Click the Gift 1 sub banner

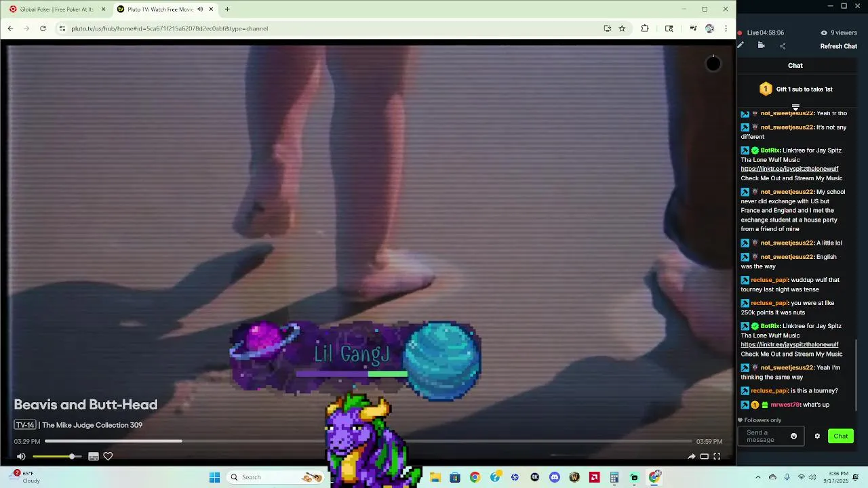tap(796, 89)
